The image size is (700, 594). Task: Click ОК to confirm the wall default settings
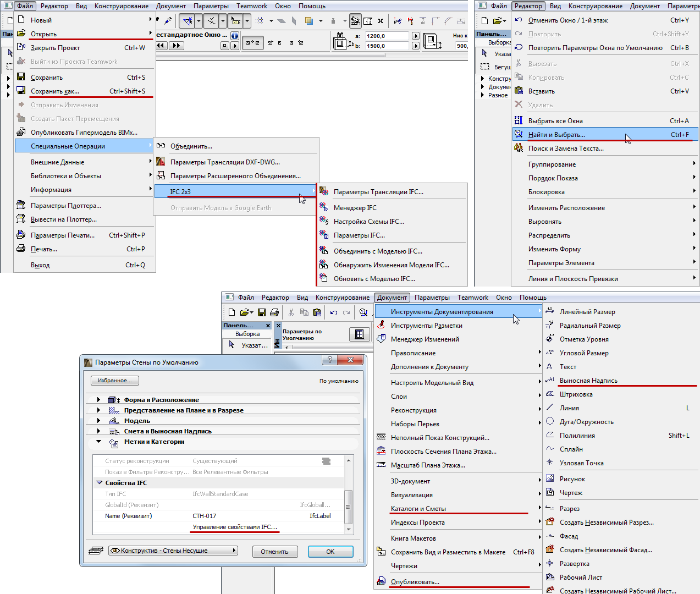(330, 552)
